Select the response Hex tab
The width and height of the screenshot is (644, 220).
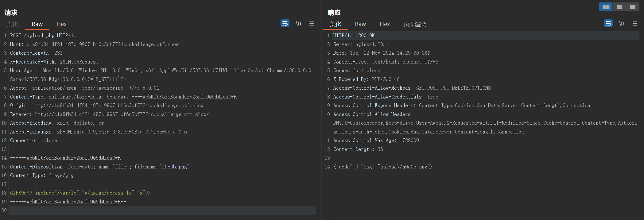385,24
